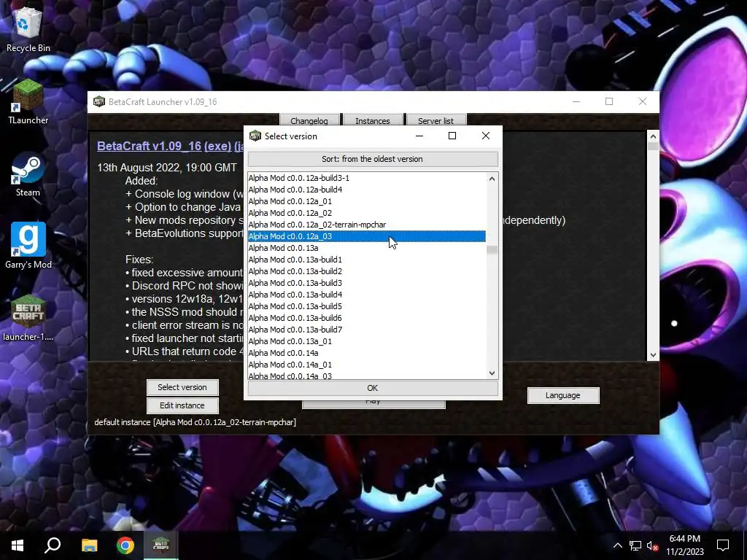Select Alpha Mod c0.0.13a

366,248
